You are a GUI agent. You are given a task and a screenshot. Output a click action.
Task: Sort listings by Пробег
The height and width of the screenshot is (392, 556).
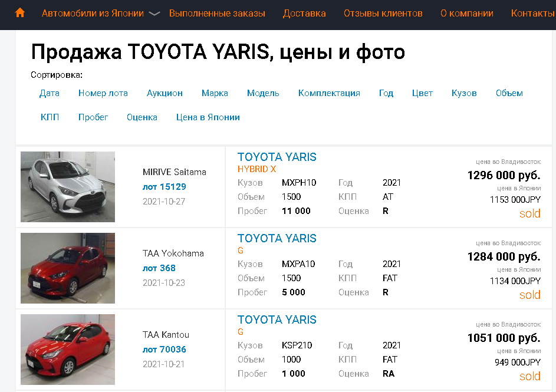point(93,117)
